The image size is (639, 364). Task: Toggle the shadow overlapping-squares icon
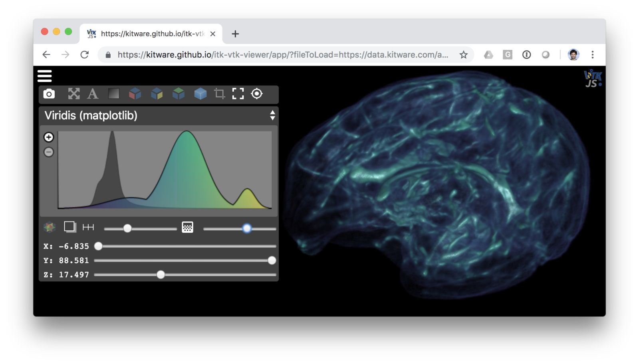[x=70, y=227]
